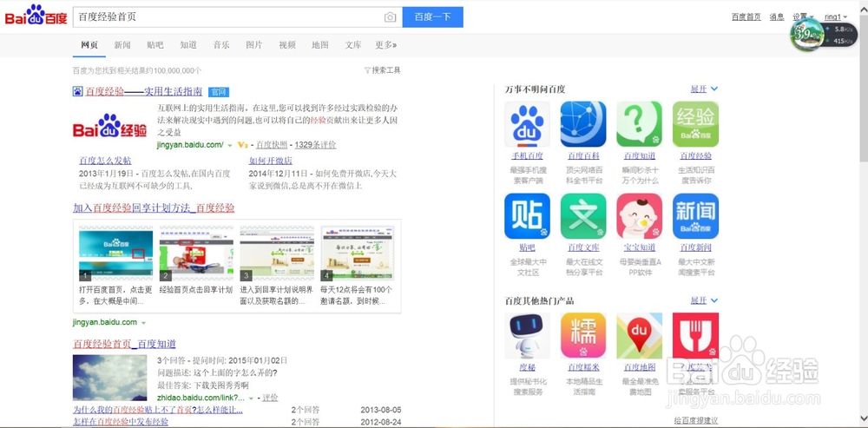The height and width of the screenshot is (428, 868).
Task: Open the ring1 account dropdown
Action: 836,17
